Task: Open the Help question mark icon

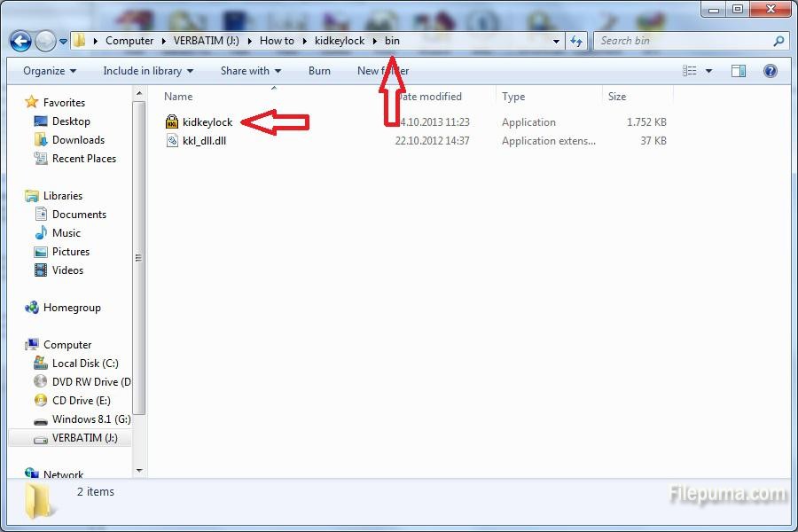Action: pos(771,71)
